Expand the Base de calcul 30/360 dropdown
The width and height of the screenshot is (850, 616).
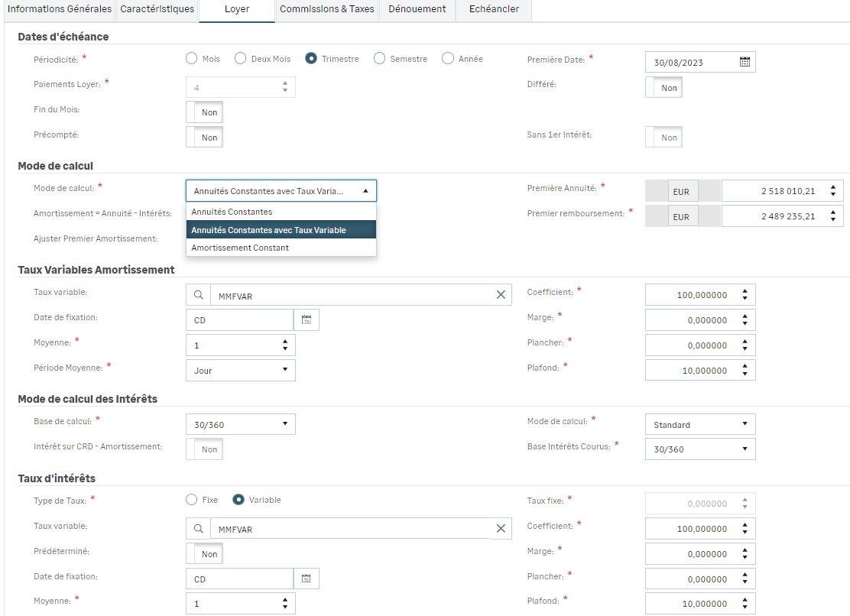240,424
